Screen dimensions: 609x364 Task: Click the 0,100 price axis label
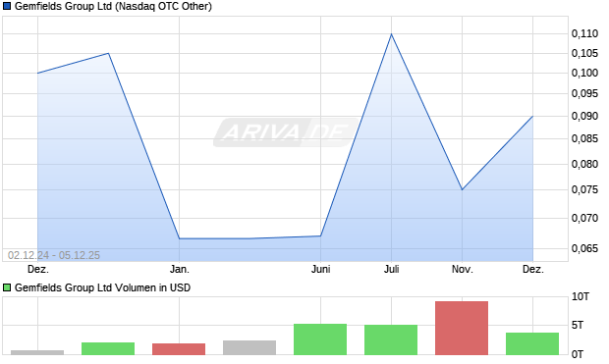[584, 73]
